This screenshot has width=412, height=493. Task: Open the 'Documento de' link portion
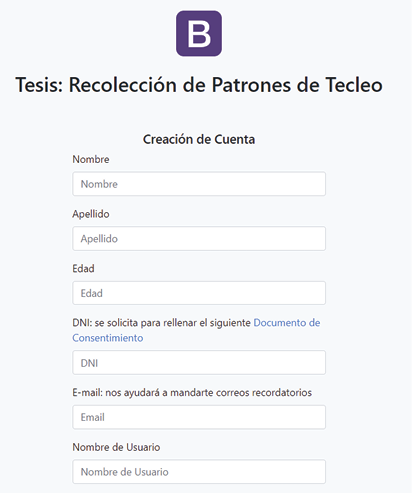coord(287,323)
